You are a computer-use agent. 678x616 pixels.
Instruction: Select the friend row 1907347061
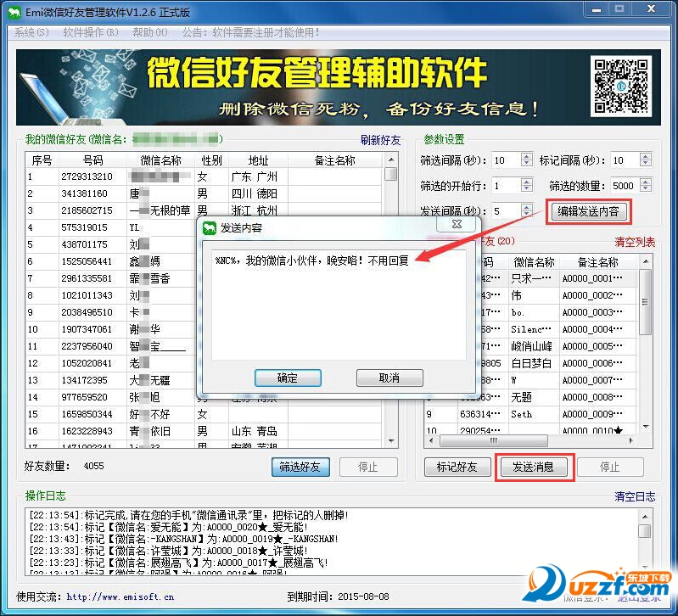click(x=111, y=329)
